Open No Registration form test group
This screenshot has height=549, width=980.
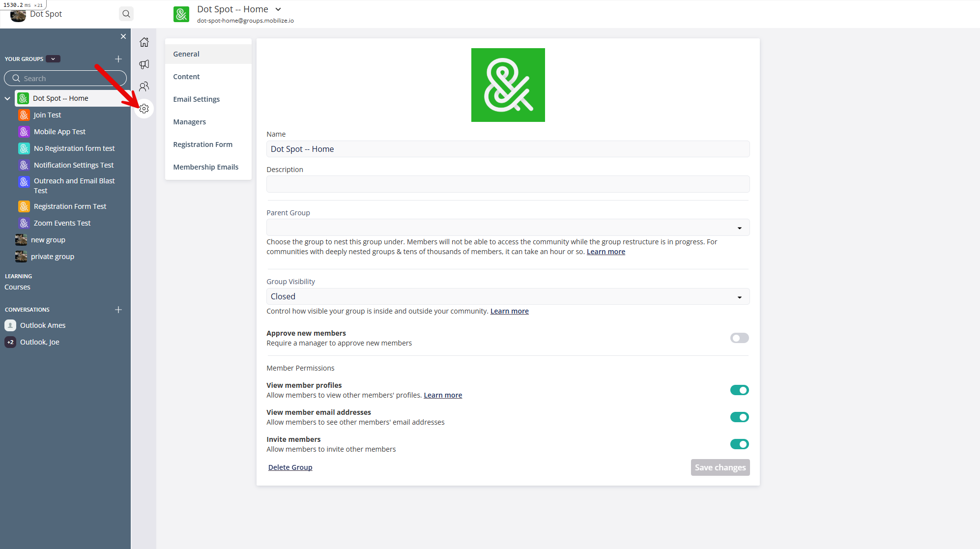point(74,148)
